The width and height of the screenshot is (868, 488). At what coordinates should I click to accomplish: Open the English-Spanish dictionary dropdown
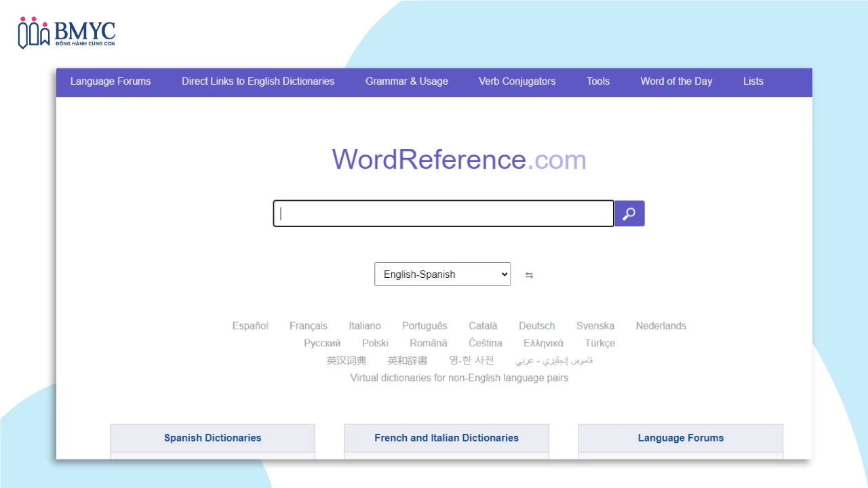coord(442,274)
